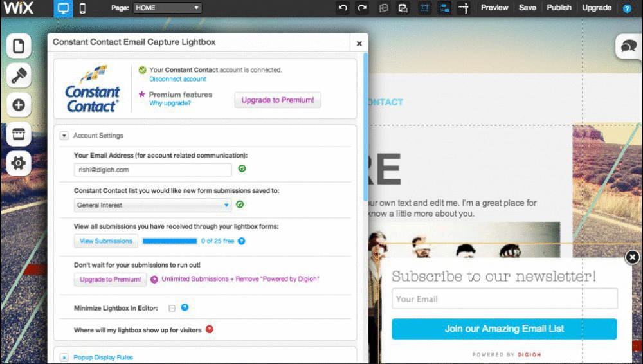643x364 pixels.
Task: Click the email address input field
Action: (x=152, y=170)
